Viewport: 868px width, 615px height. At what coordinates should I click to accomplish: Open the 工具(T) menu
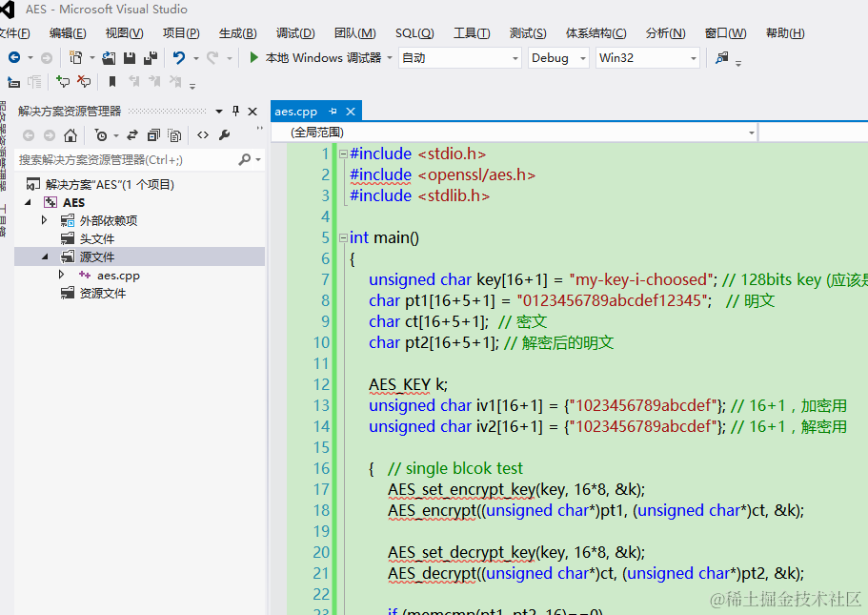click(x=472, y=33)
